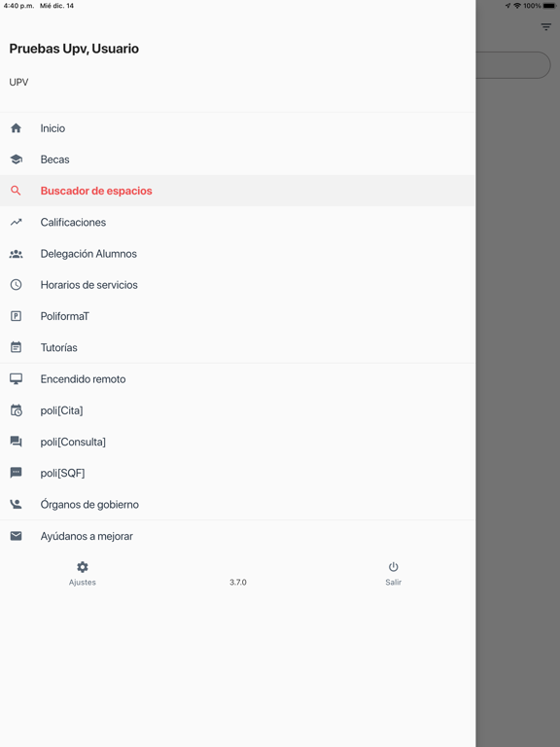Open Tutorías menu entry
This screenshot has width=560, height=747.
point(237,347)
